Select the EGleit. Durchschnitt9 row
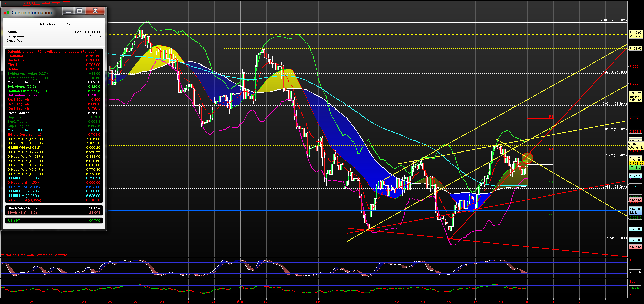The height and width of the screenshot is (304, 644). coord(54,135)
